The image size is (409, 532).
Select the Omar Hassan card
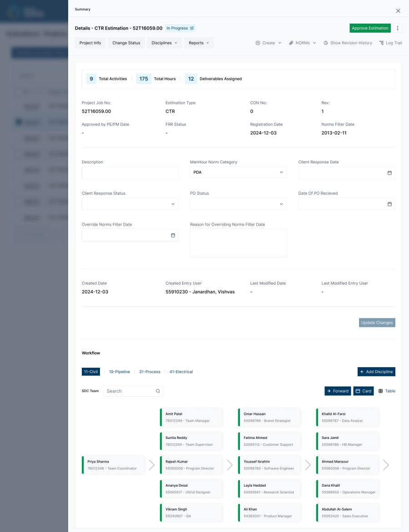pos(269,417)
